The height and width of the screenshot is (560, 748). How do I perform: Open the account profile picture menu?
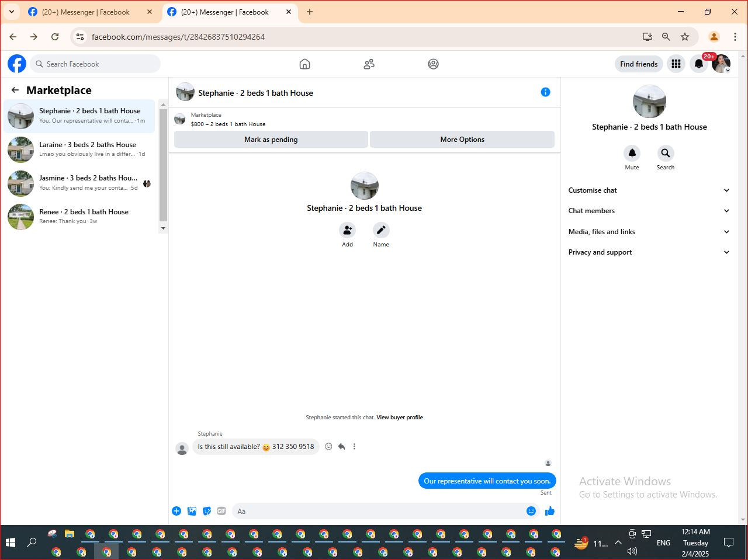[721, 64]
